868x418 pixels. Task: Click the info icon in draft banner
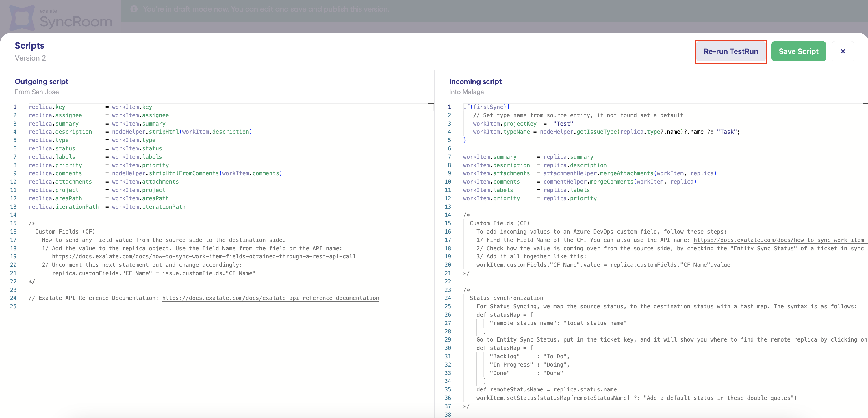pyautogui.click(x=134, y=9)
